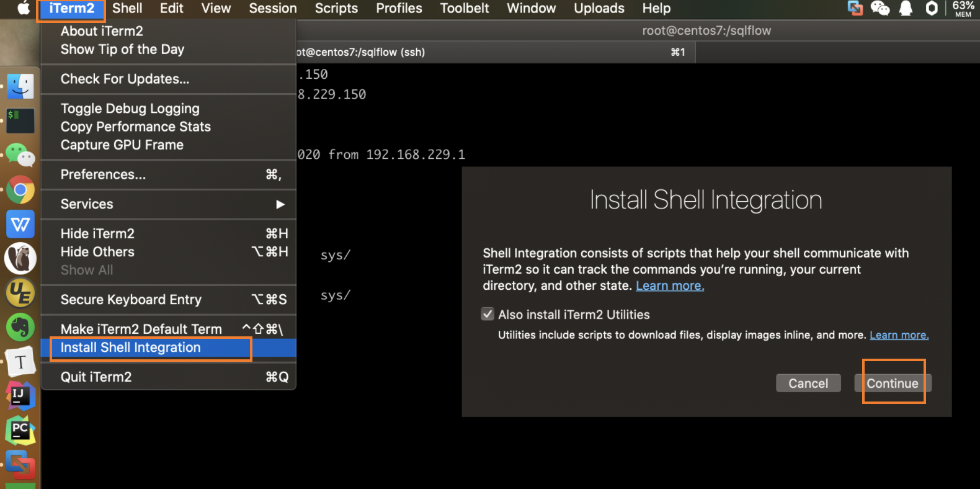Image resolution: width=980 pixels, height=489 pixels.
Task: Click the VMware icon in the menu bar
Action: point(855,8)
